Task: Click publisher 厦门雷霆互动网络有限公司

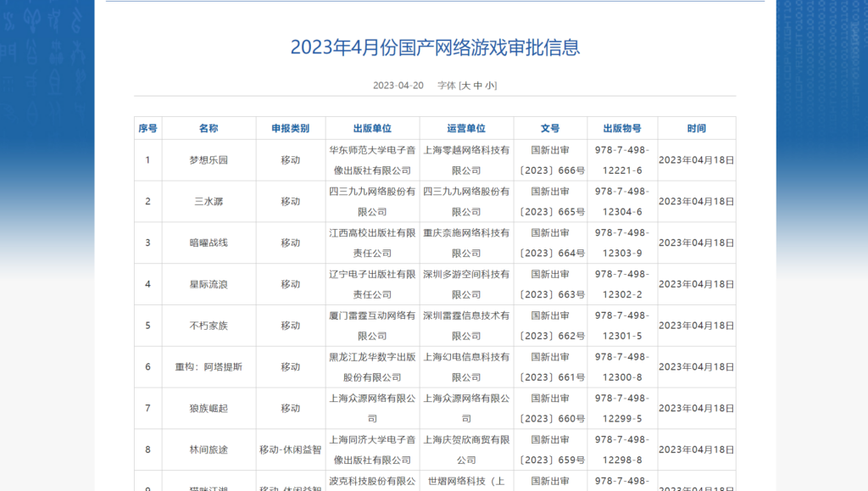Action: 373,326
